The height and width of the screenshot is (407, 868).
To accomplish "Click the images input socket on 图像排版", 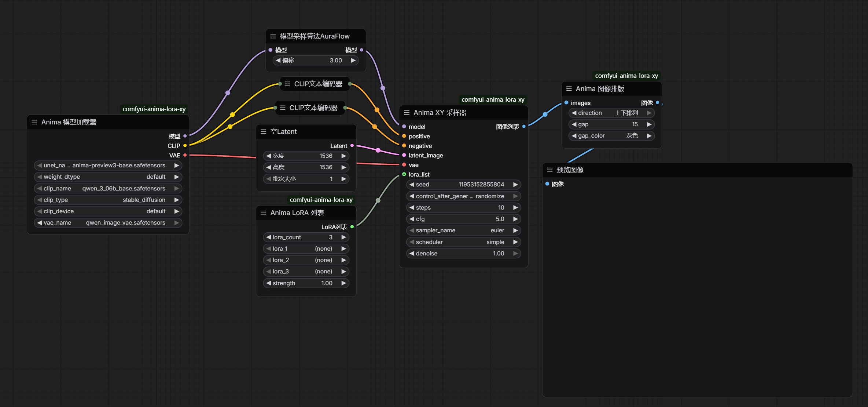I will (x=566, y=103).
